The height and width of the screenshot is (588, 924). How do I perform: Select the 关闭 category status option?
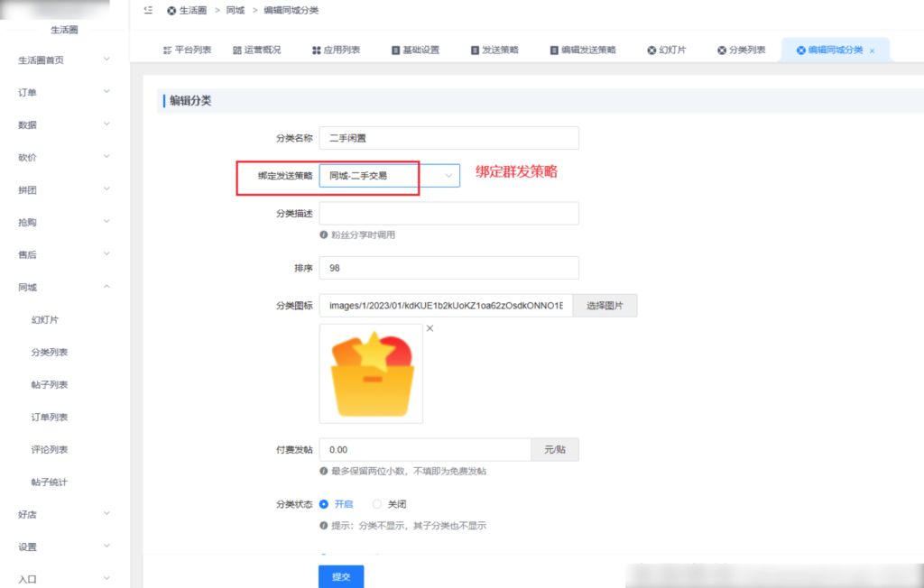(376, 504)
